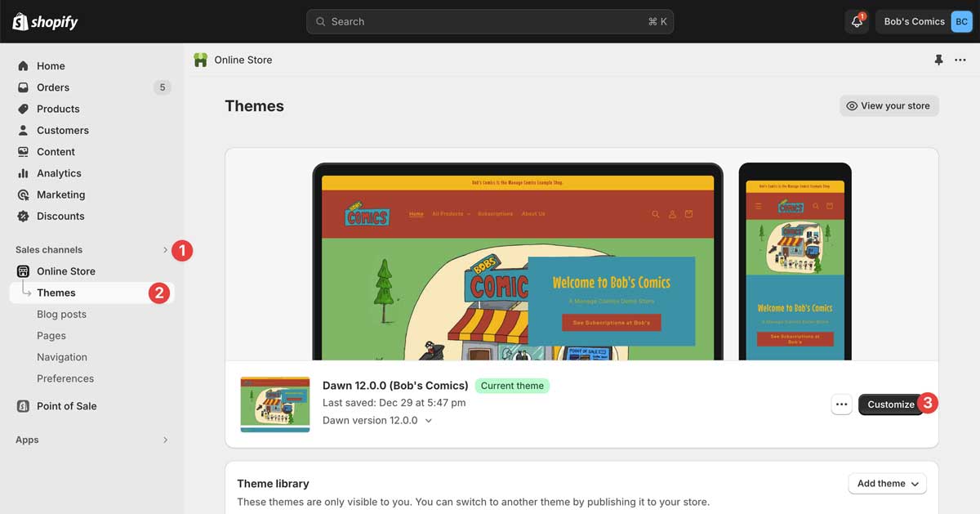
Task: Open the page's three-dot menu in header
Action: click(x=960, y=60)
